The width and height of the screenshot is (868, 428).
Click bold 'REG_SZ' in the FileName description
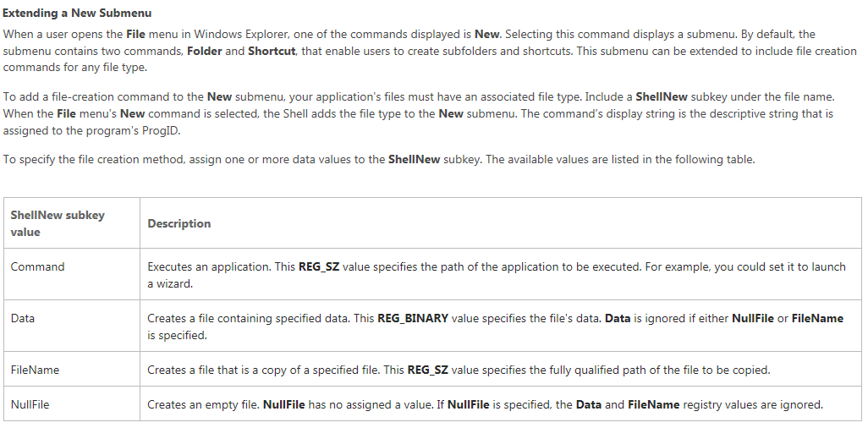(x=428, y=370)
